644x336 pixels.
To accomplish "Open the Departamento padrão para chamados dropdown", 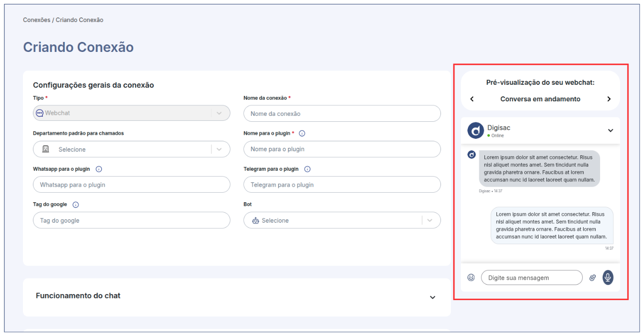I will click(x=131, y=149).
